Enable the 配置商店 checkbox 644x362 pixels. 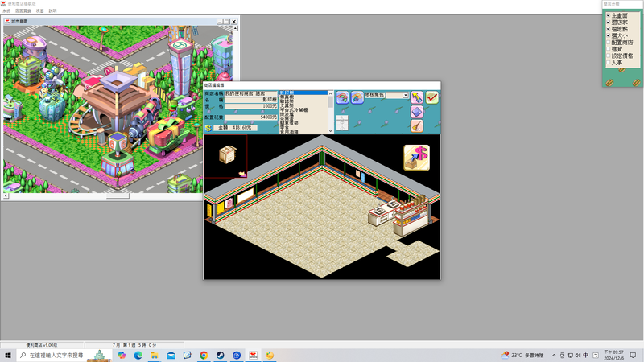pyautogui.click(x=609, y=43)
